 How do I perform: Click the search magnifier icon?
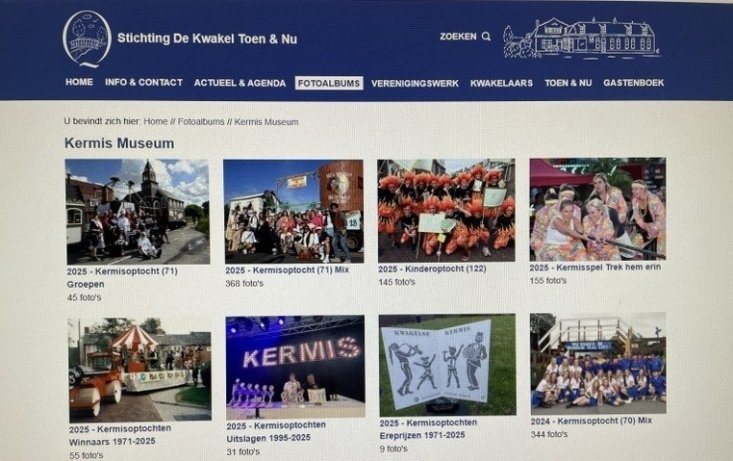coord(486,36)
